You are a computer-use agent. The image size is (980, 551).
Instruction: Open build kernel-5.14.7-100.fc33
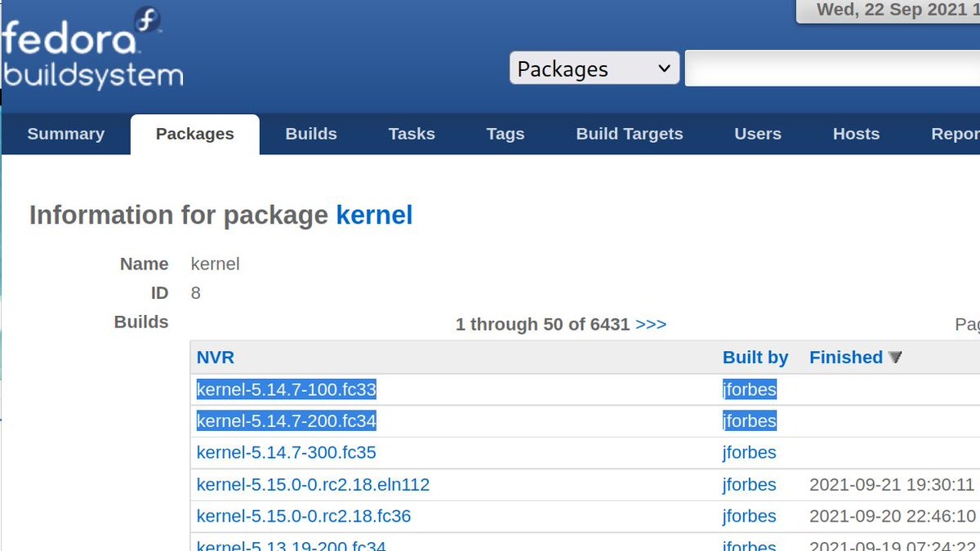pos(287,389)
